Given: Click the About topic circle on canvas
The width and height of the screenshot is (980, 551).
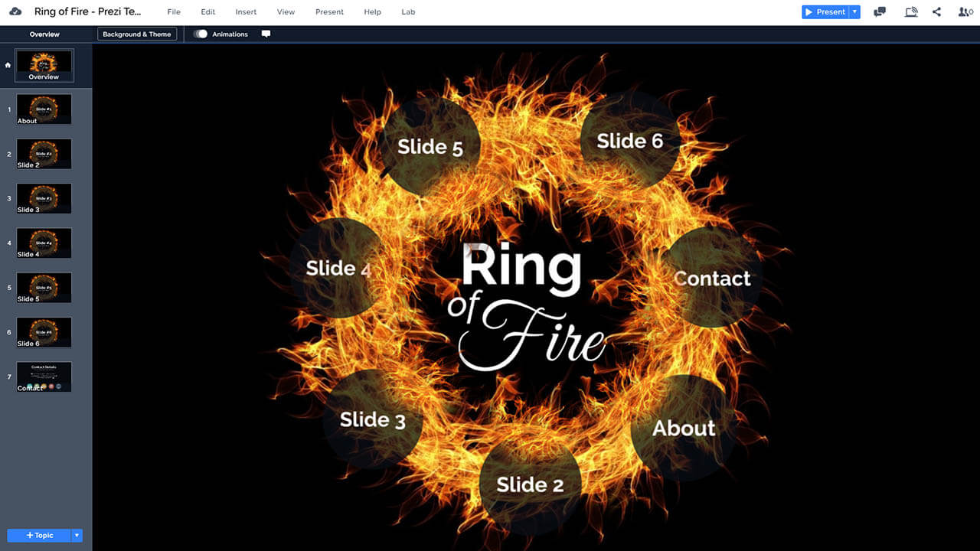Looking at the screenshot, I should [x=683, y=428].
